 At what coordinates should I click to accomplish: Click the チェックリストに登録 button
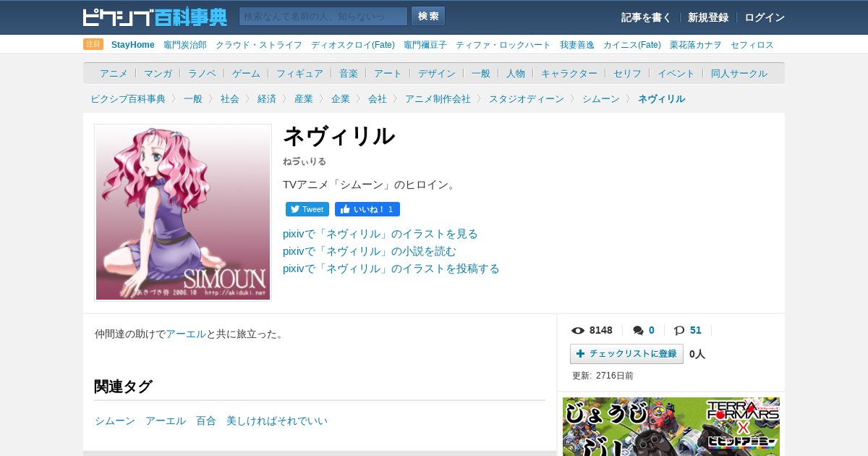pyautogui.click(x=626, y=354)
